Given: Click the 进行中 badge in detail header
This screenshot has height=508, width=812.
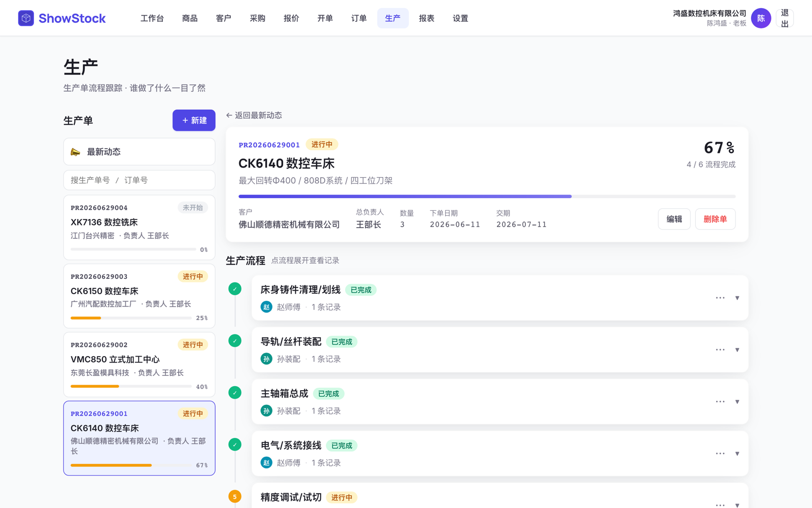Looking at the screenshot, I should coord(322,145).
